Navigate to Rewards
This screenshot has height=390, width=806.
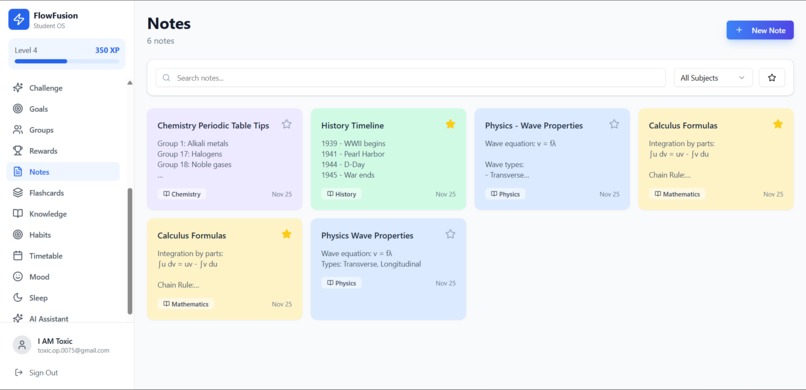63,151
